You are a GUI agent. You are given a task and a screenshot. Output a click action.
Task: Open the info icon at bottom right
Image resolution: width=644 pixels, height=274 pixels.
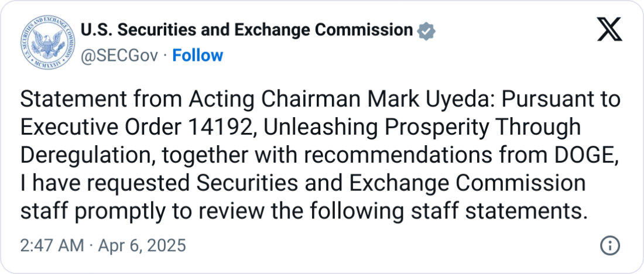(609, 245)
